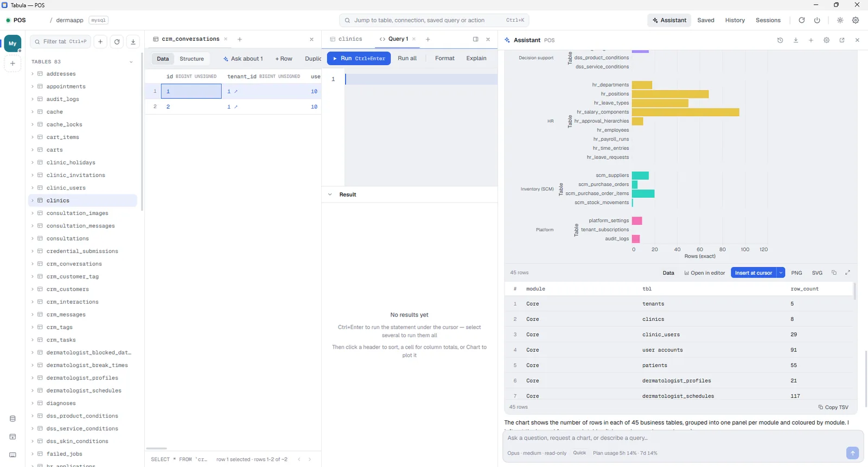The width and height of the screenshot is (868, 467).
Task: Toggle the Assistant panel from the top bar
Action: [669, 20]
